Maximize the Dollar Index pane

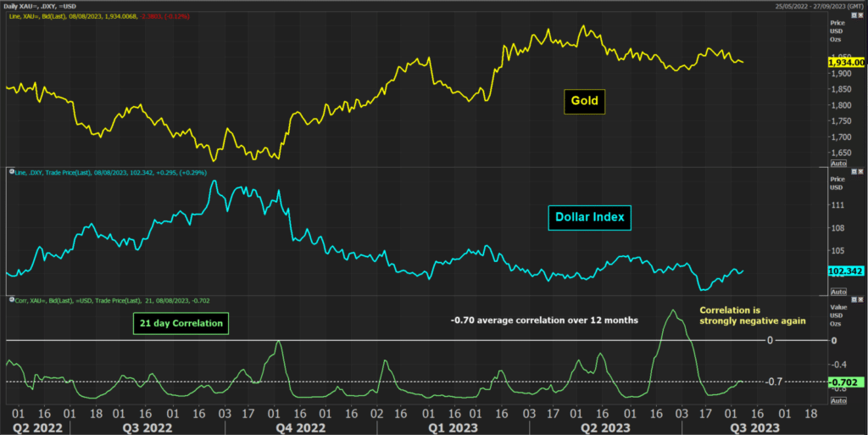[854, 171]
